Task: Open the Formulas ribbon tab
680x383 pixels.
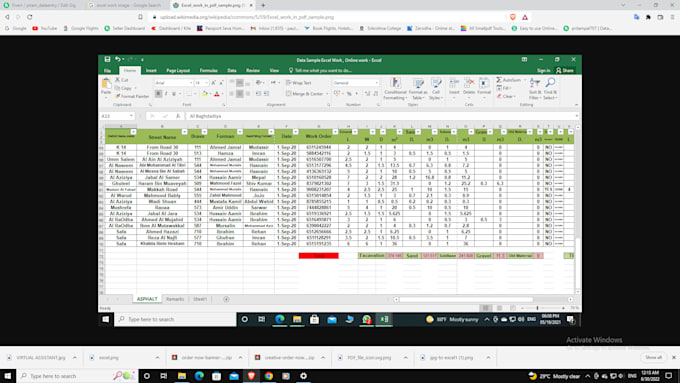Action: tap(209, 70)
